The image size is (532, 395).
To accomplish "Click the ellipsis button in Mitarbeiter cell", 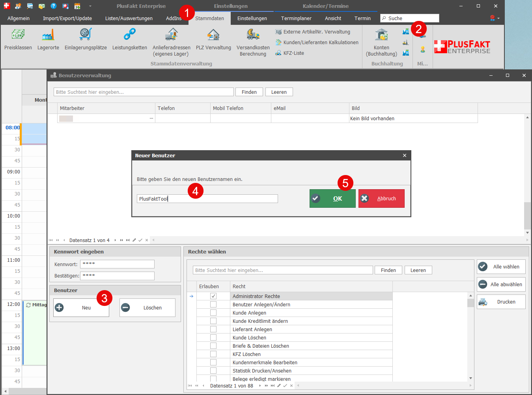I will pyautogui.click(x=151, y=118).
